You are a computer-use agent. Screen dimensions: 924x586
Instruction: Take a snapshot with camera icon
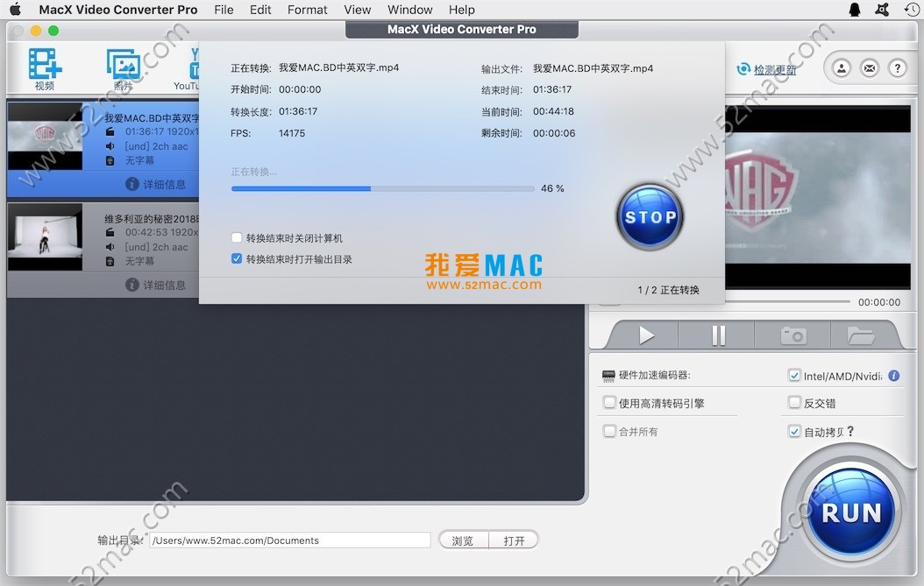(793, 335)
